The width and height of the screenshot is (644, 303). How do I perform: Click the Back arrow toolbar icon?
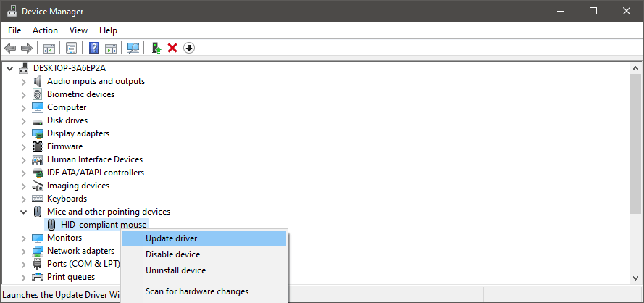[10, 49]
